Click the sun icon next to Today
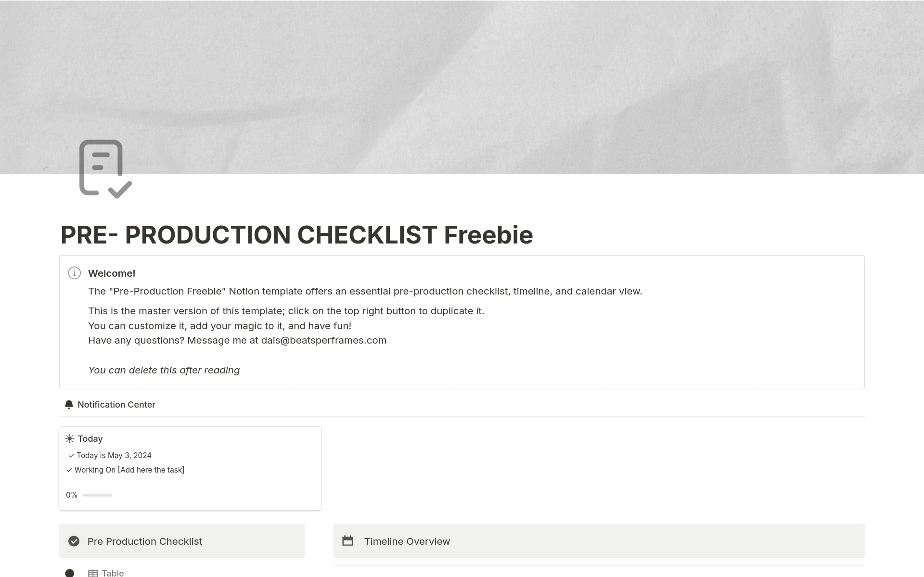This screenshot has height=577, width=924. 70,438
